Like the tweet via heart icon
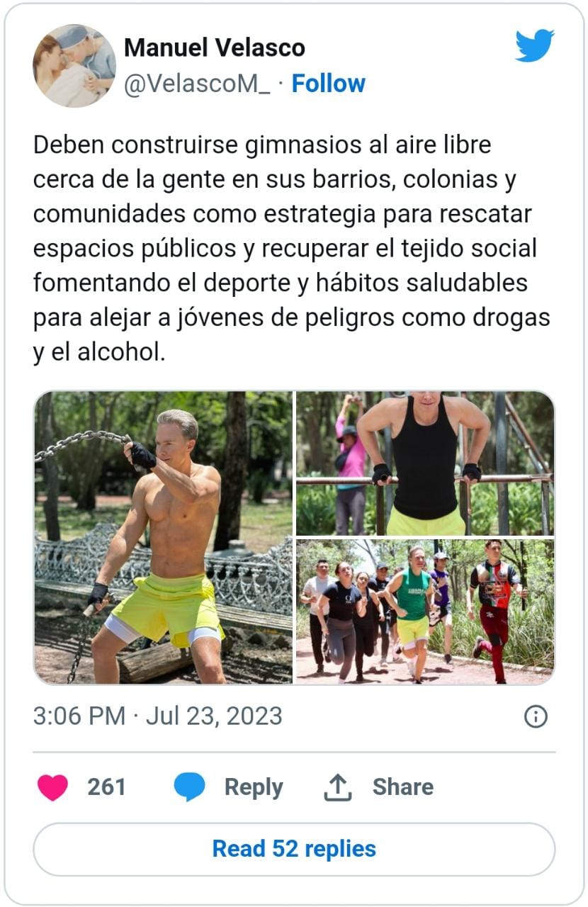Screen dimensions: 588x907 pyautogui.click(x=52, y=787)
